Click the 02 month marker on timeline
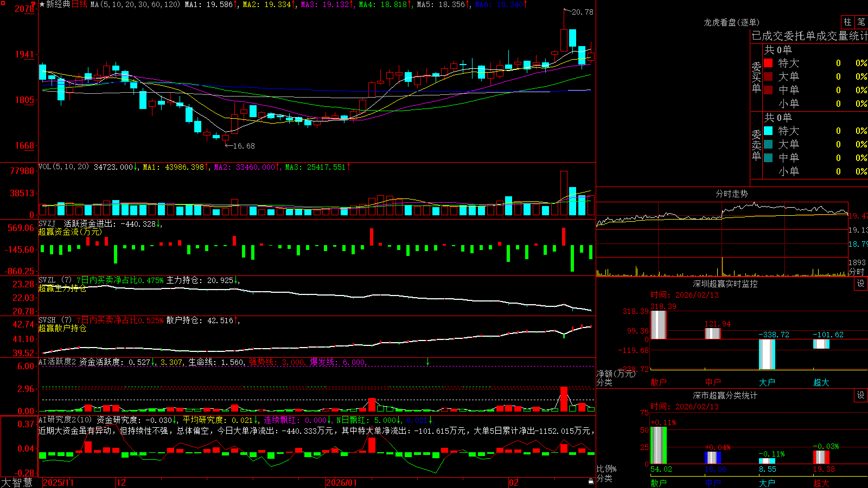This screenshot has height=488, width=868. 513,483
